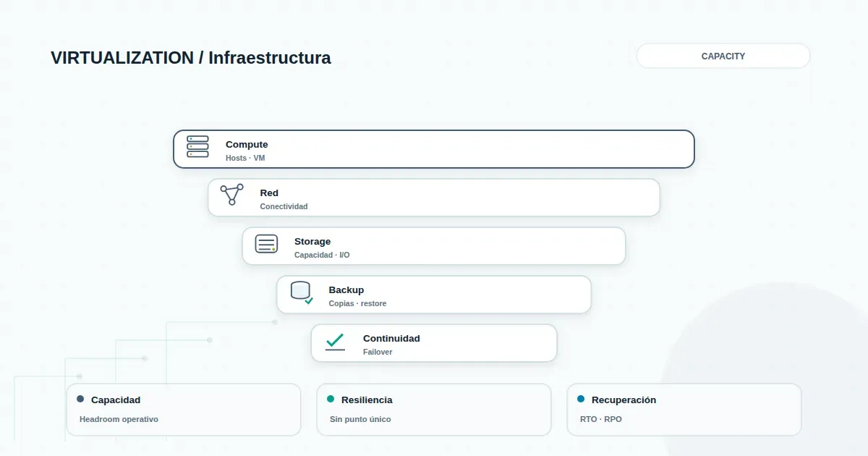
Task: Click the 'Hosts · VM' subtitle
Action: click(x=245, y=158)
